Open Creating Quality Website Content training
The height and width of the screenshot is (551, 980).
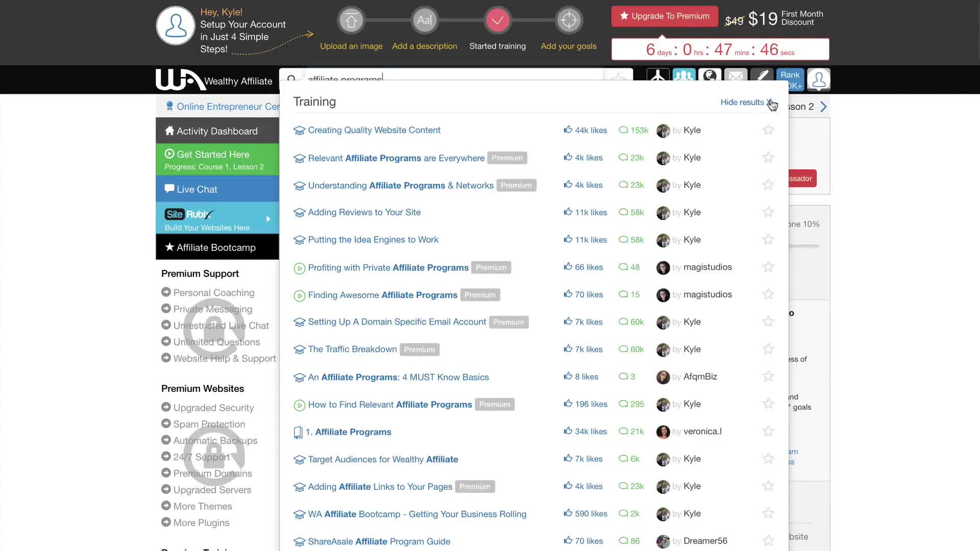374,130
